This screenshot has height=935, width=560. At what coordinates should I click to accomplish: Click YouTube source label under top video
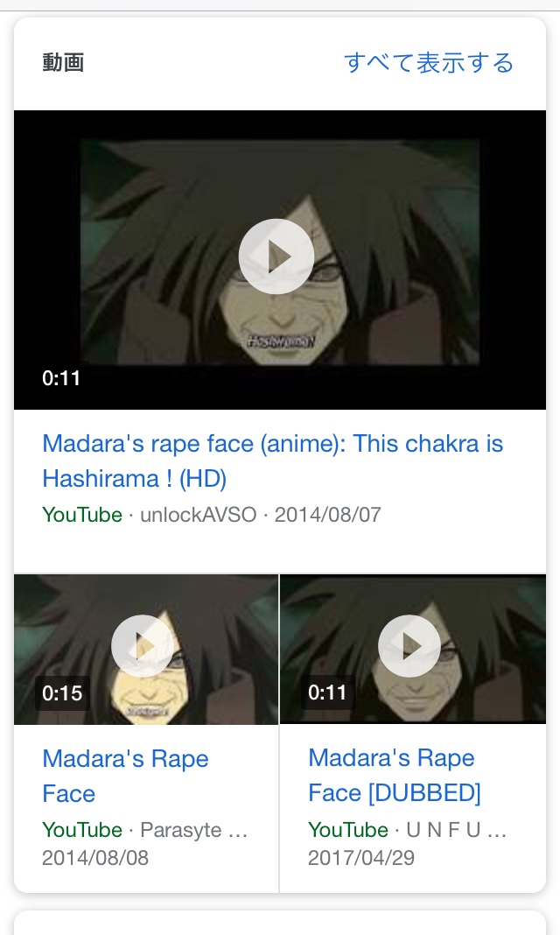[x=82, y=515]
